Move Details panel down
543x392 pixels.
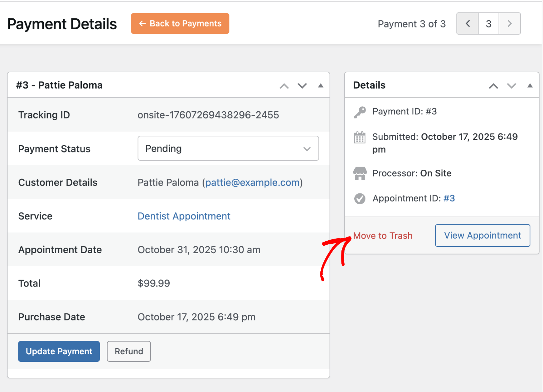pyautogui.click(x=511, y=86)
